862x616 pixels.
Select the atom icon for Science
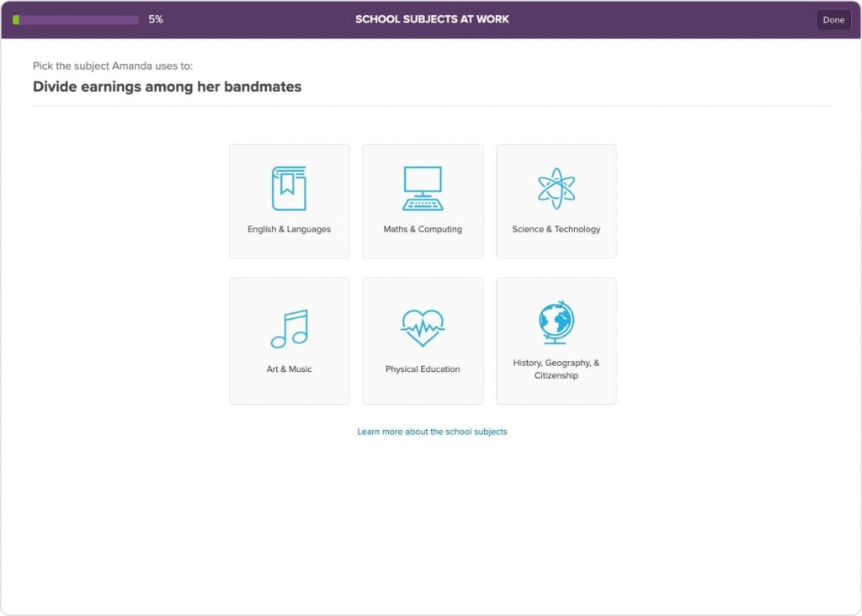pos(556,188)
